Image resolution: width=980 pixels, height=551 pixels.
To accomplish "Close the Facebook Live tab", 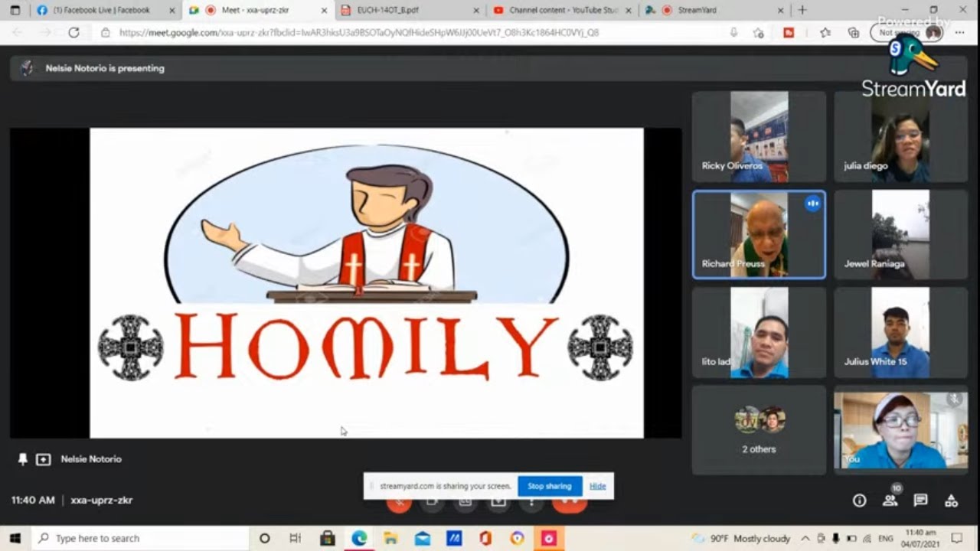I will (172, 10).
